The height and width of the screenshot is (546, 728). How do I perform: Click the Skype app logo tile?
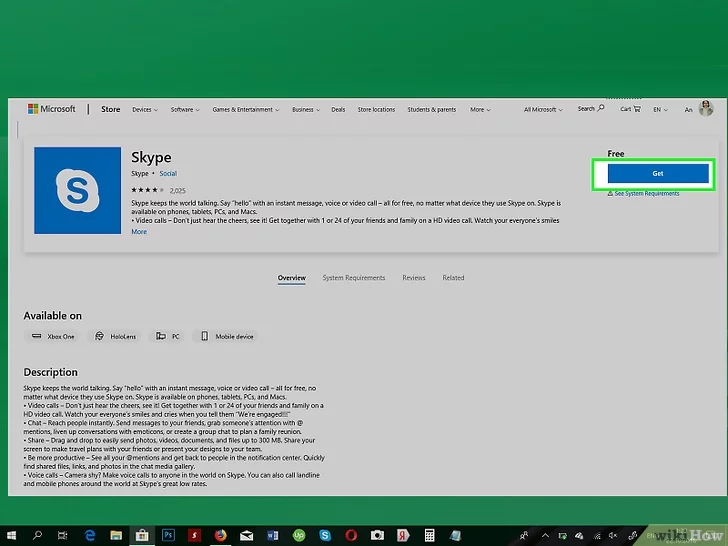point(78,190)
